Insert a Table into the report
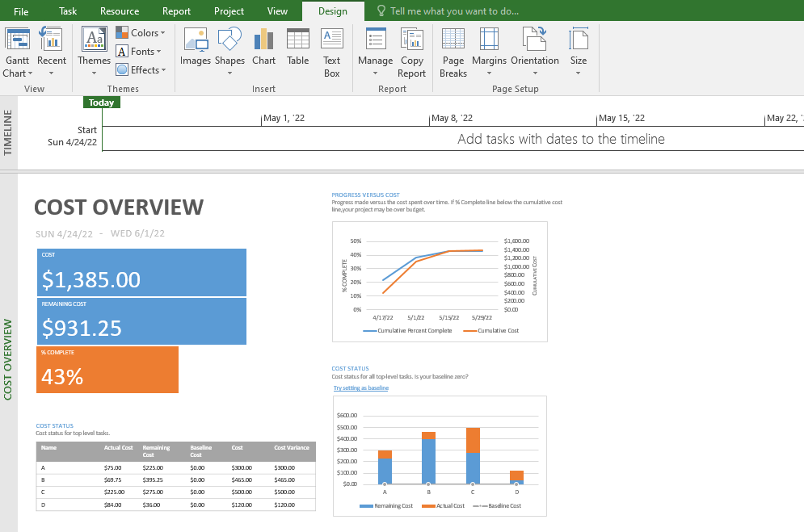This screenshot has width=804, height=532. pyautogui.click(x=297, y=50)
